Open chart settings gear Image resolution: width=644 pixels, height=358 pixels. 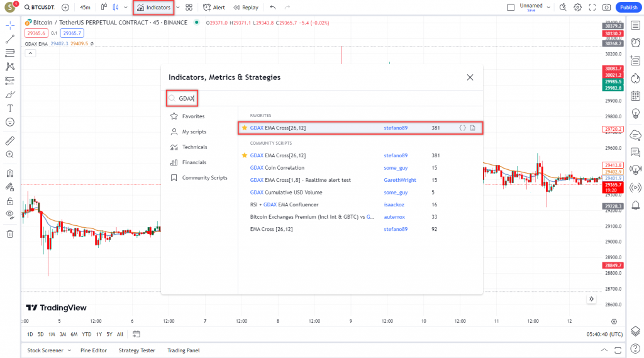click(x=577, y=8)
